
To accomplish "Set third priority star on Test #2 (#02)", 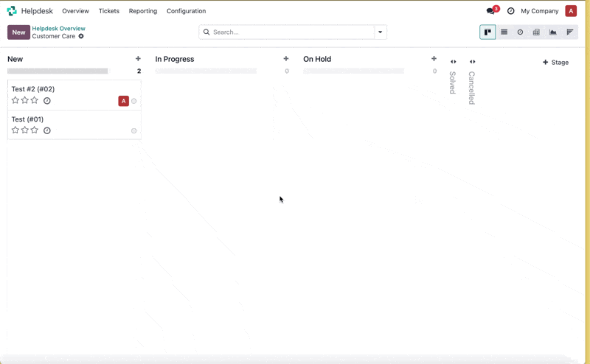I will 35,100.
